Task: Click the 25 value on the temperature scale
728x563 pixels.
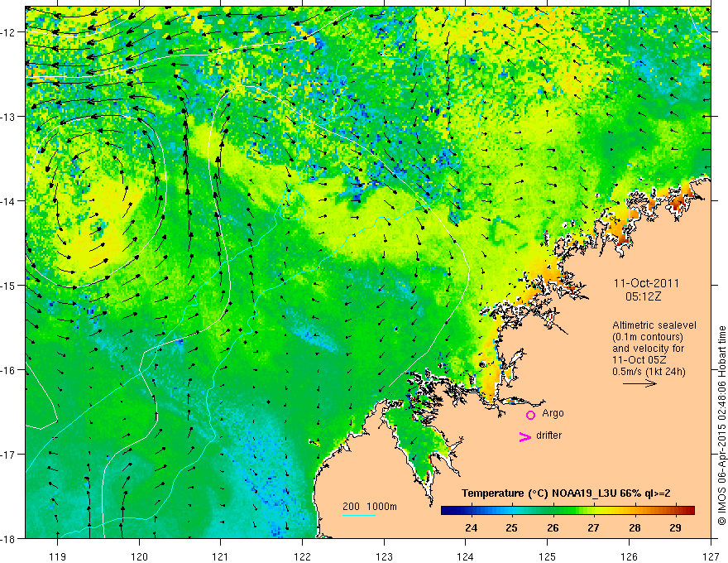Action: point(511,527)
